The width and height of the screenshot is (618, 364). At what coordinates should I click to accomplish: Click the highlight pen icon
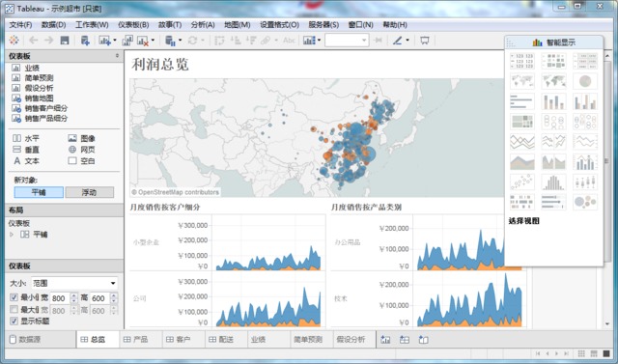pos(397,41)
